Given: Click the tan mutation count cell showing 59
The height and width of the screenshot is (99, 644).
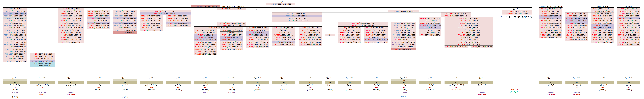Looking at the screenshot, I should pyautogui.click(x=43, y=83).
